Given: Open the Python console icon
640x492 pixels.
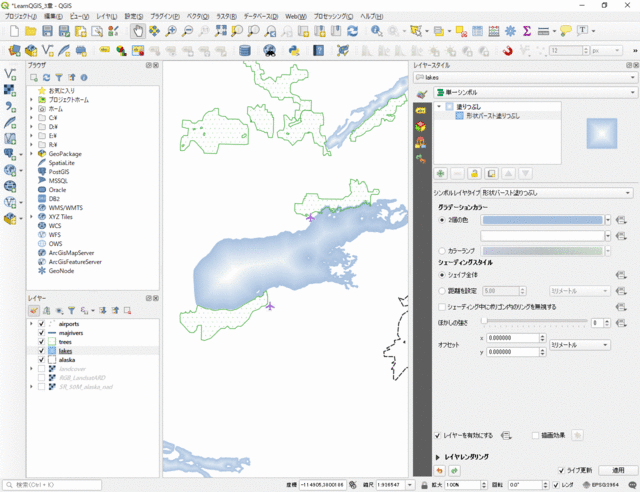Looking at the screenshot, I should (294, 51).
